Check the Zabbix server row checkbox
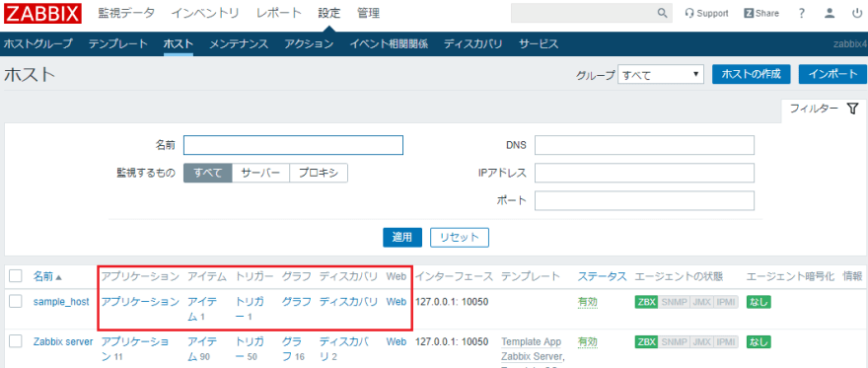This screenshot has width=868, height=368. pyautogui.click(x=16, y=341)
